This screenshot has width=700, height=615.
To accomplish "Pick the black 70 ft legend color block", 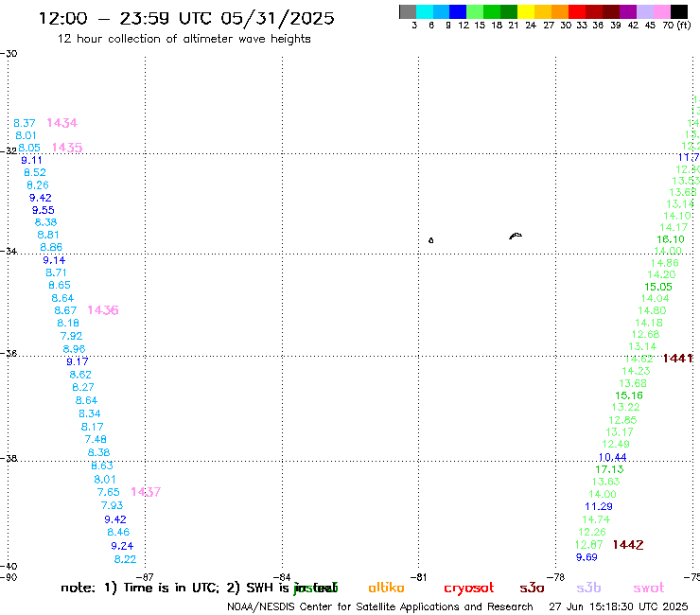I will click(x=679, y=12).
